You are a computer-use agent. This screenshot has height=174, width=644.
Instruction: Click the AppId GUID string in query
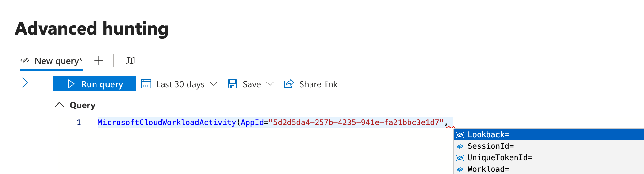coord(356,123)
